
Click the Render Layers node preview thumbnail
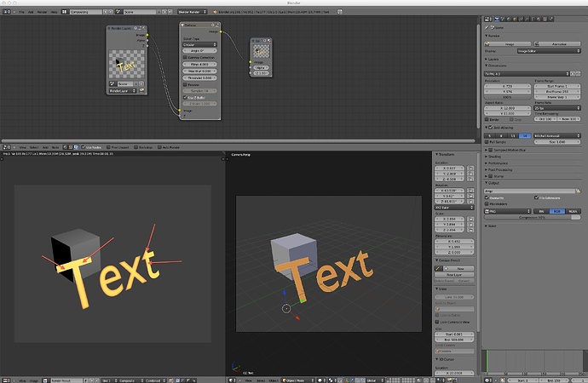tap(126, 64)
